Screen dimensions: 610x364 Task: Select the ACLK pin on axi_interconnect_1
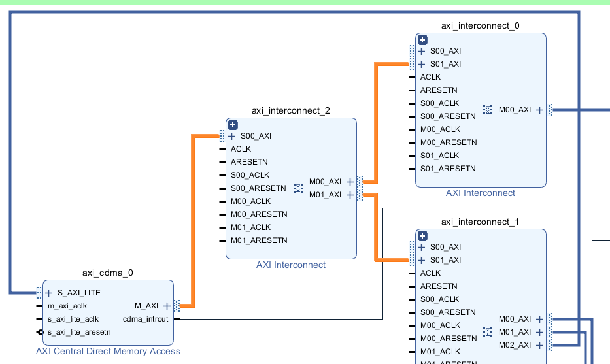tap(430, 273)
